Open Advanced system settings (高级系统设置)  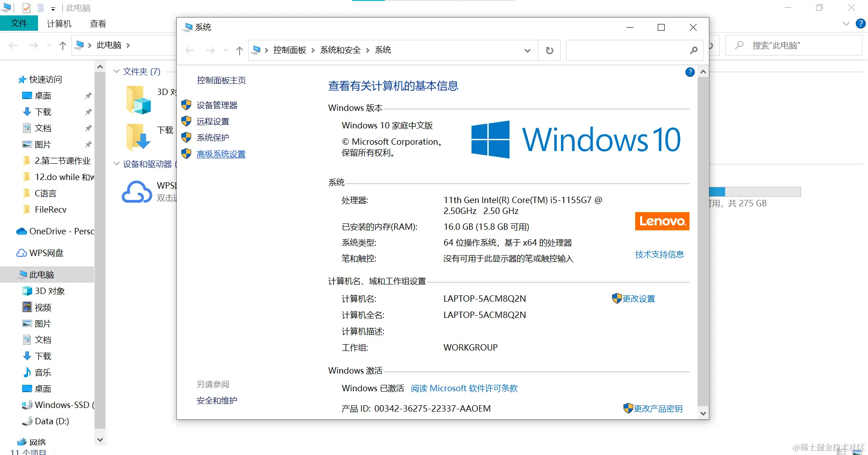tap(221, 154)
